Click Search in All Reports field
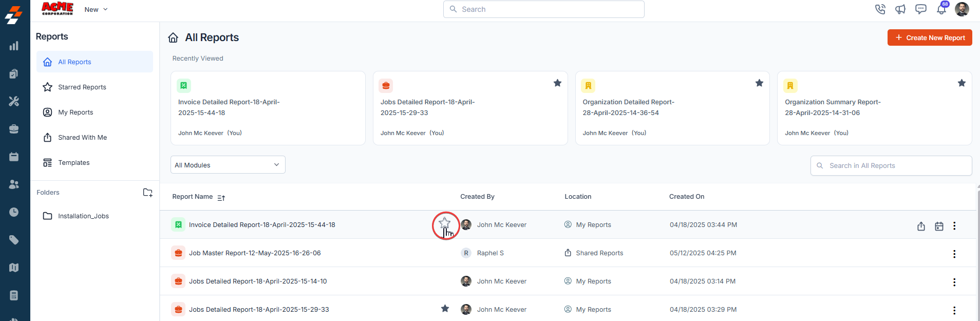This screenshot has width=980, height=321. click(x=891, y=165)
